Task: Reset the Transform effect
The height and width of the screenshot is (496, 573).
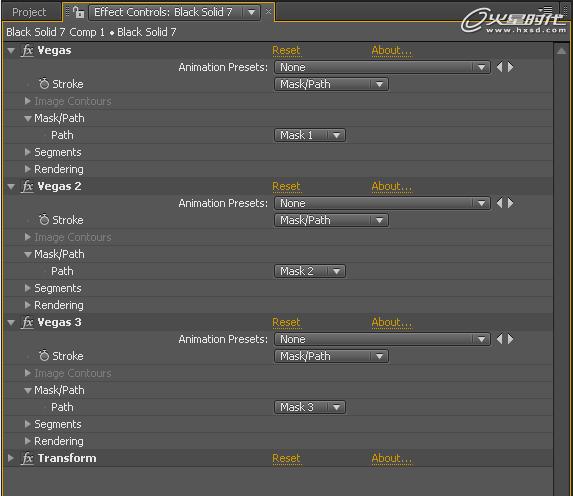Action: [x=286, y=458]
